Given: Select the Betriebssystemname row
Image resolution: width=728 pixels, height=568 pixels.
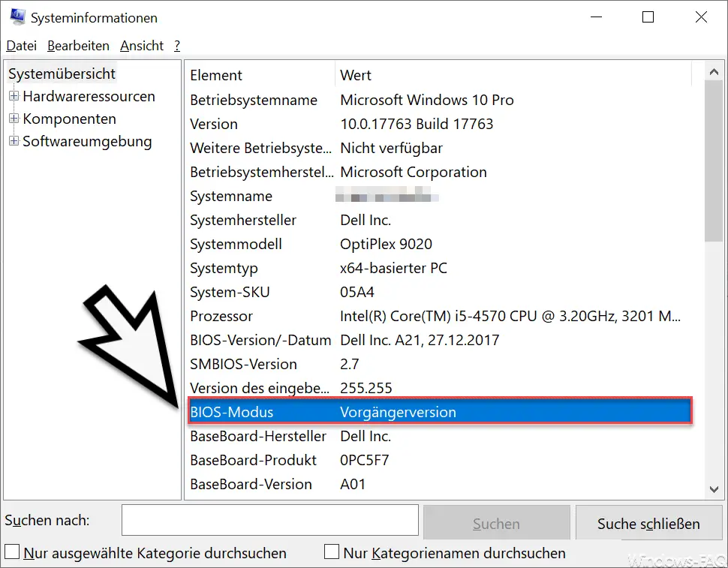Looking at the screenshot, I should click(440, 100).
